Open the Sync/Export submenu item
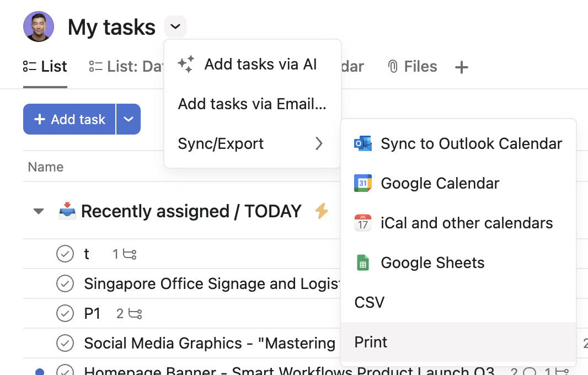 253,143
